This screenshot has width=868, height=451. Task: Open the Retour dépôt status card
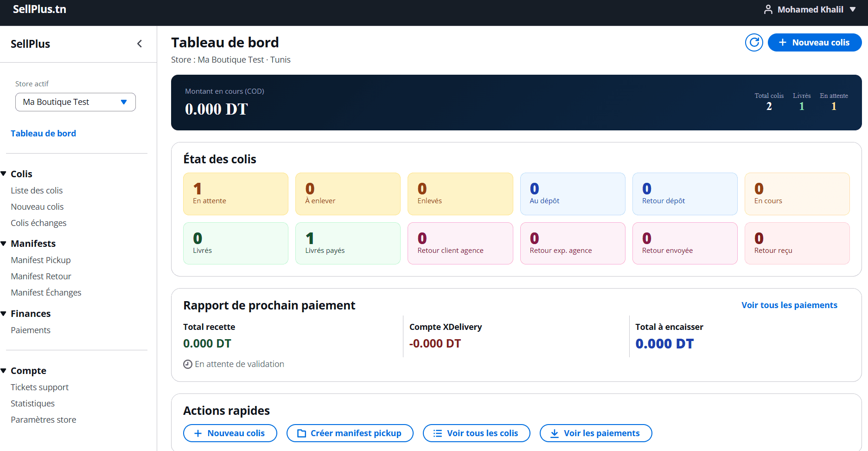(685, 194)
